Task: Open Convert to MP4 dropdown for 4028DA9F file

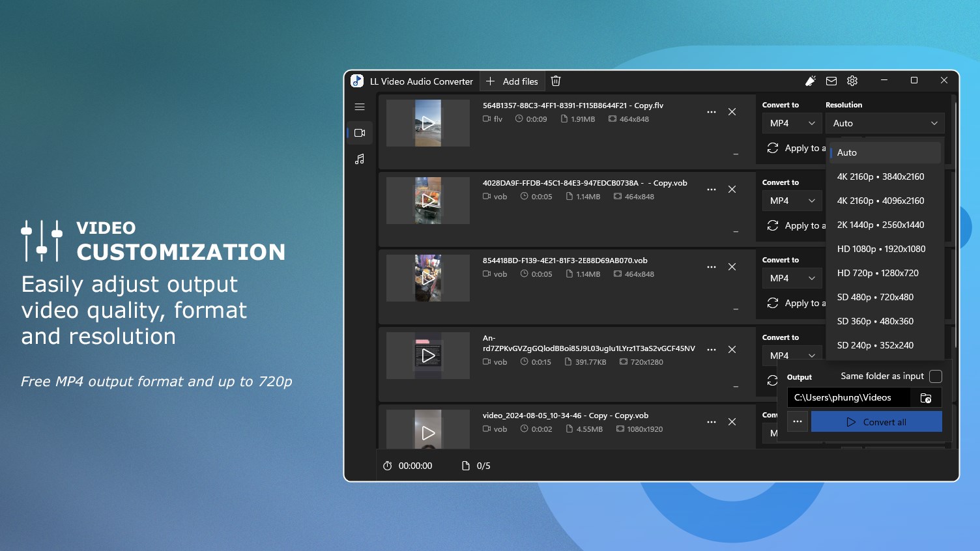Action: click(792, 201)
